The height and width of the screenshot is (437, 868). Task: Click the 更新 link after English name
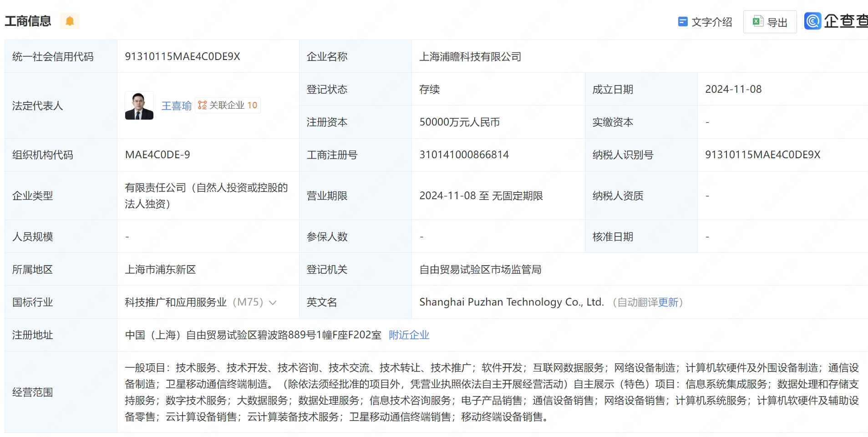668,302
